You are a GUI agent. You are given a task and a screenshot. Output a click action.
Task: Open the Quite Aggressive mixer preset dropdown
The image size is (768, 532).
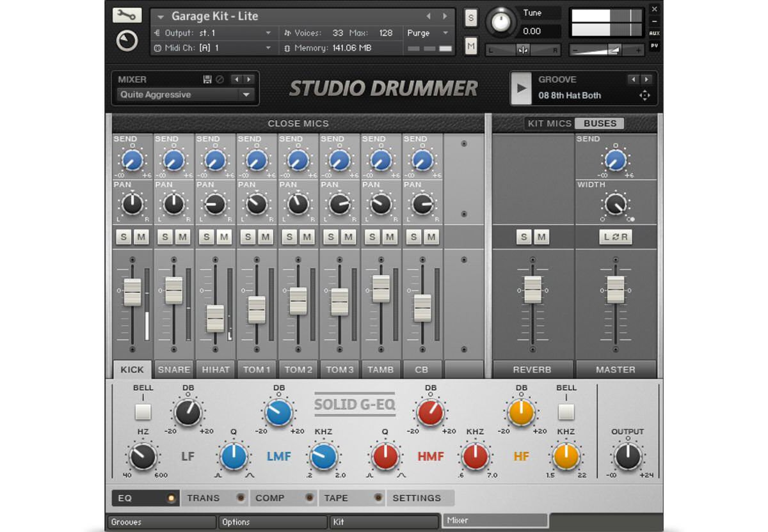(186, 95)
